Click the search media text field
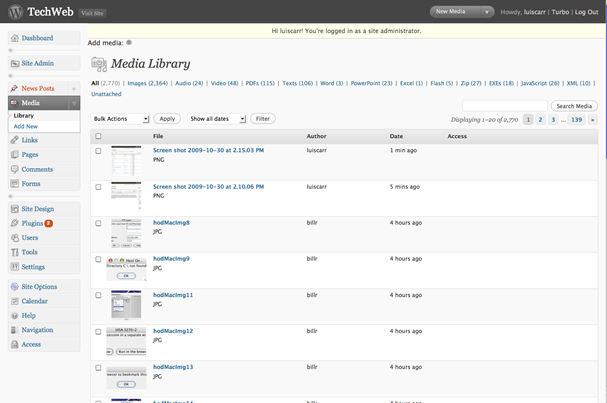The image size is (607, 403). point(505,105)
